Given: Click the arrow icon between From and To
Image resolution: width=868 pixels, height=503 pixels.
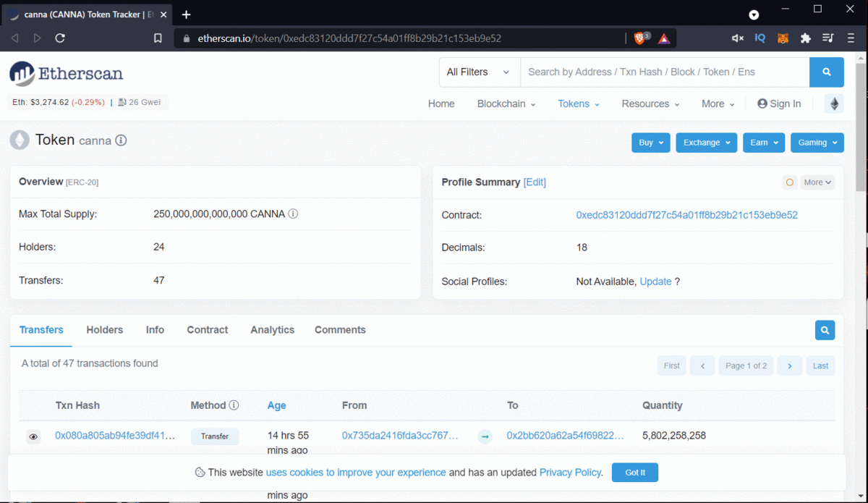Looking at the screenshot, I should click(485, 436).
